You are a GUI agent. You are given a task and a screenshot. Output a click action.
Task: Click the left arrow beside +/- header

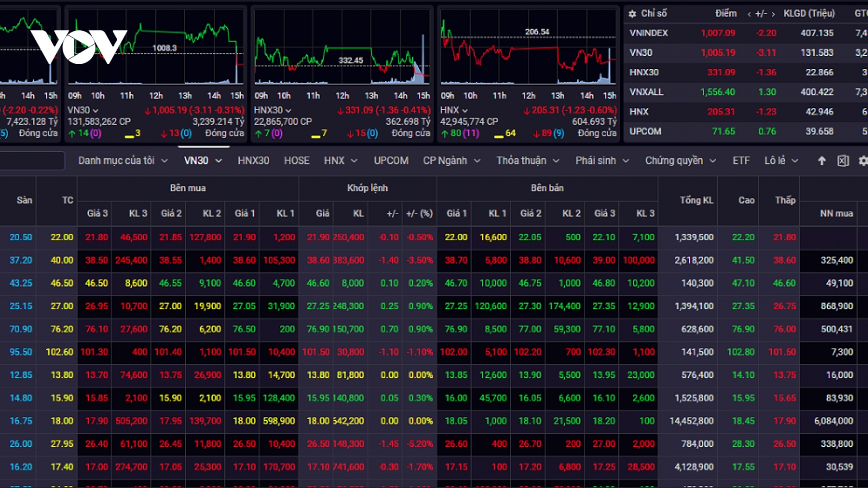[749, 14]
